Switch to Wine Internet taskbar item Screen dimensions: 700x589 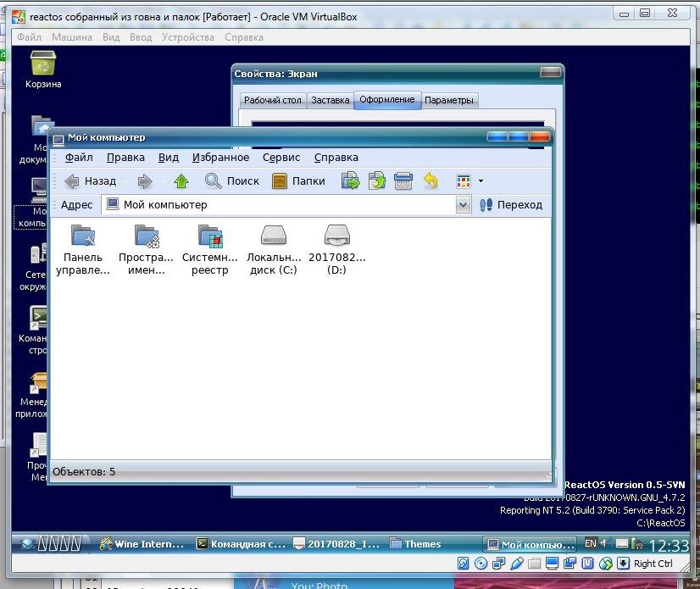[x=142, y=544]
